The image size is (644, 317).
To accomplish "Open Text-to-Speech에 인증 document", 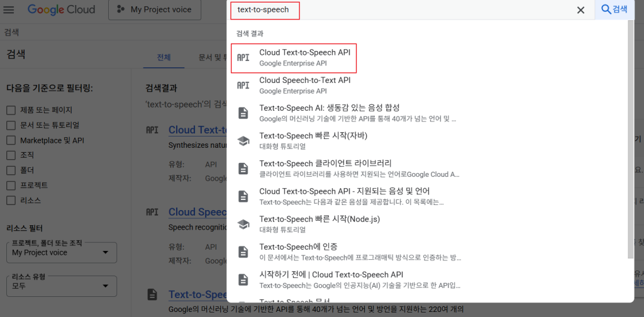I will (x=299, y=252).
